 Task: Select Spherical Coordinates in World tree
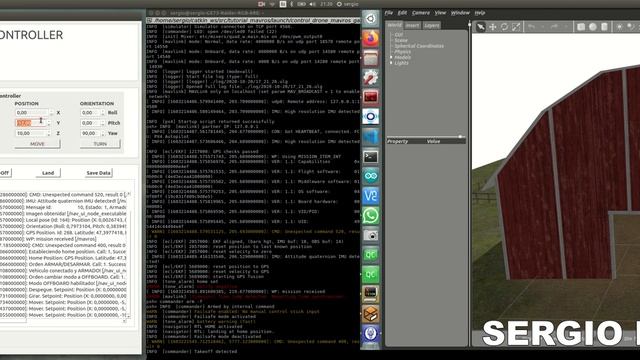pos(419,46)
